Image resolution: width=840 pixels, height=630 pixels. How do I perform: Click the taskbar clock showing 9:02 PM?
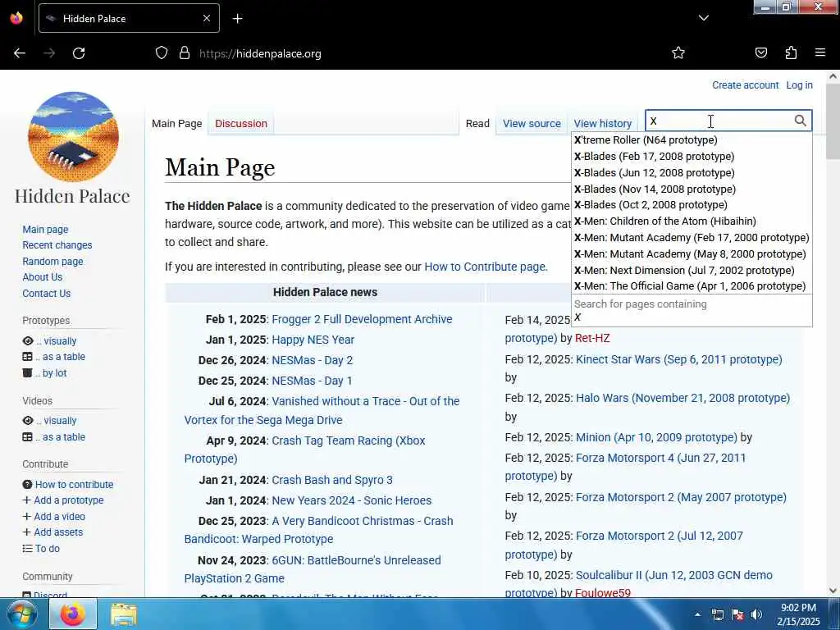(798, 614)
